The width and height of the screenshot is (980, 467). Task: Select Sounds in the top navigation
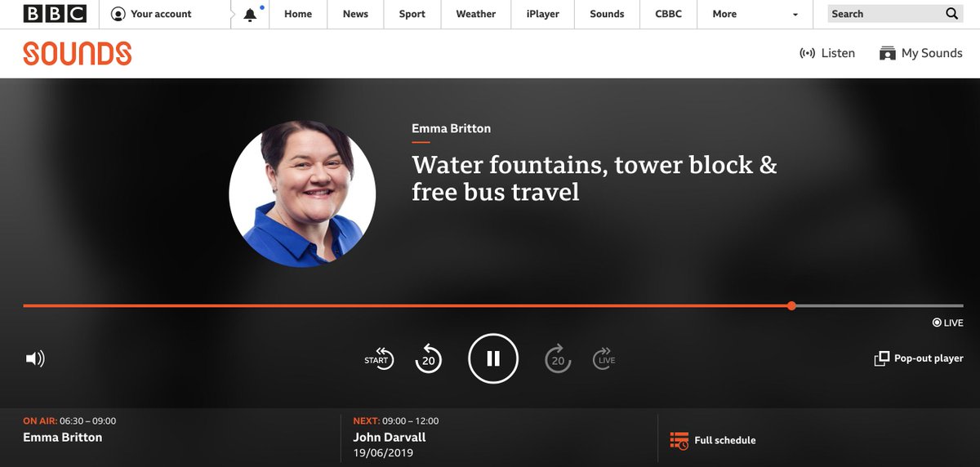(x=607, y=14)
